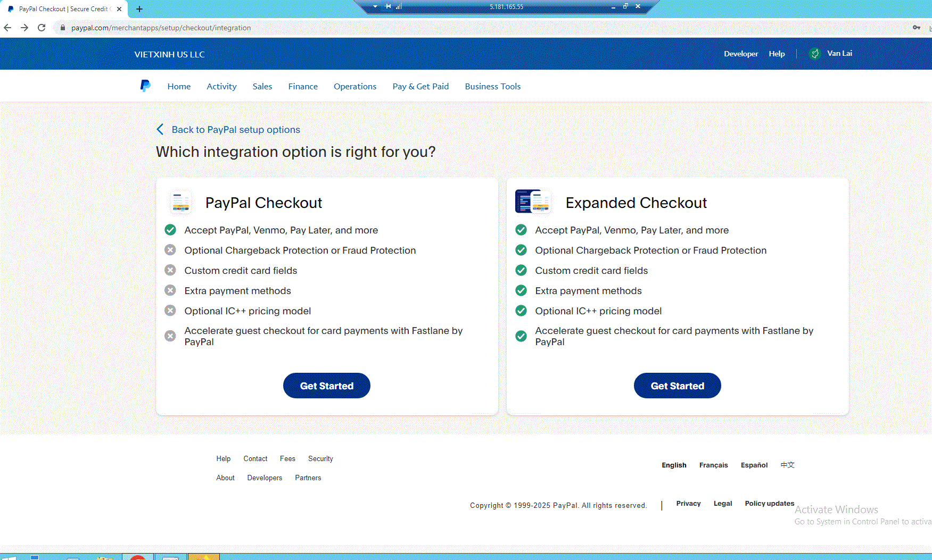Click gray X beside PayPal Checkout Custom credit card fields
The width and height of the screenshot is (932, 560).
click(x=170, y=270)
